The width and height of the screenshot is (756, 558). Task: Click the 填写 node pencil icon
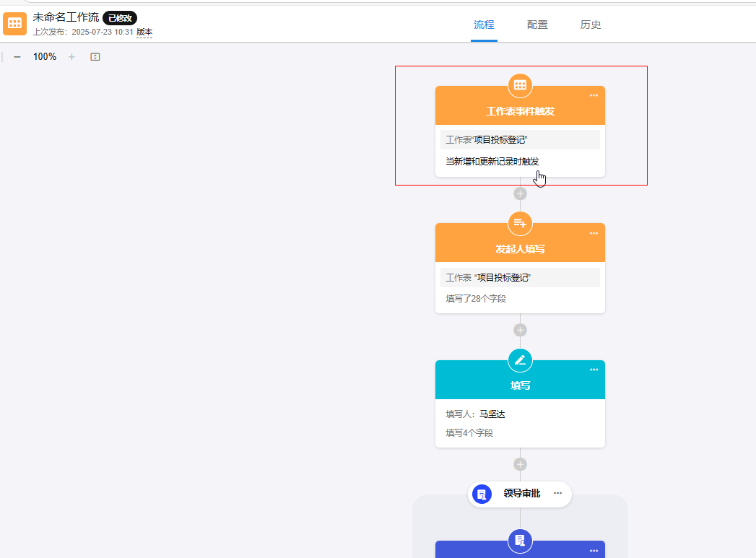[520, 360]
